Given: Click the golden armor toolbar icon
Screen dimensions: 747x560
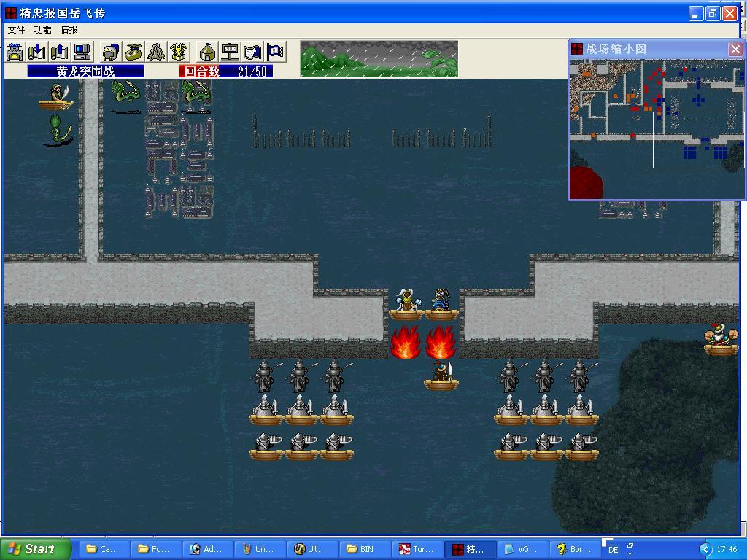Looking at the screenshot, I should (179, 52).
